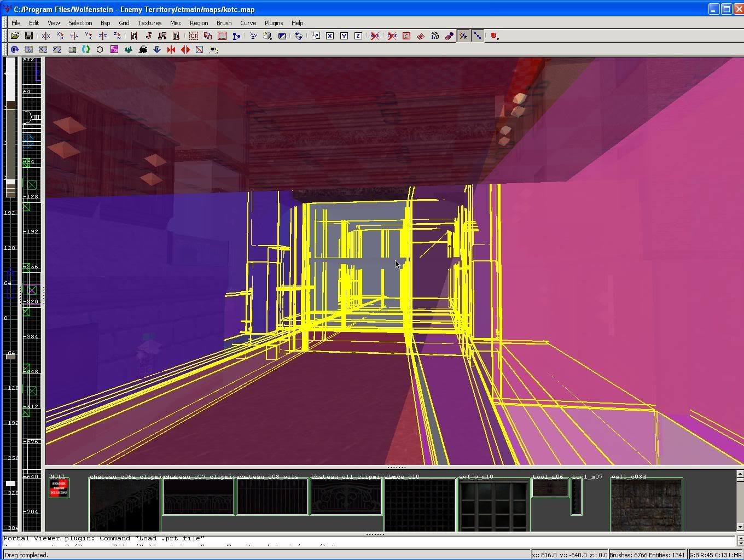Click the CSG Subtract icon
Viewport: 744px width, 560px height.
coord(194,36)
